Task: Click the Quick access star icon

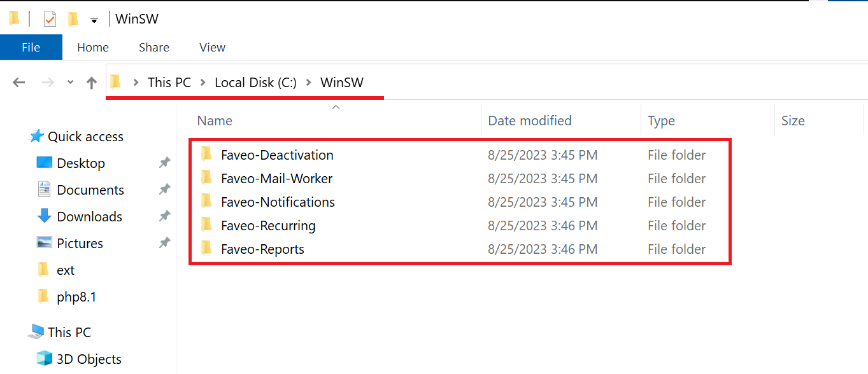Action: [x=37, y=136]
